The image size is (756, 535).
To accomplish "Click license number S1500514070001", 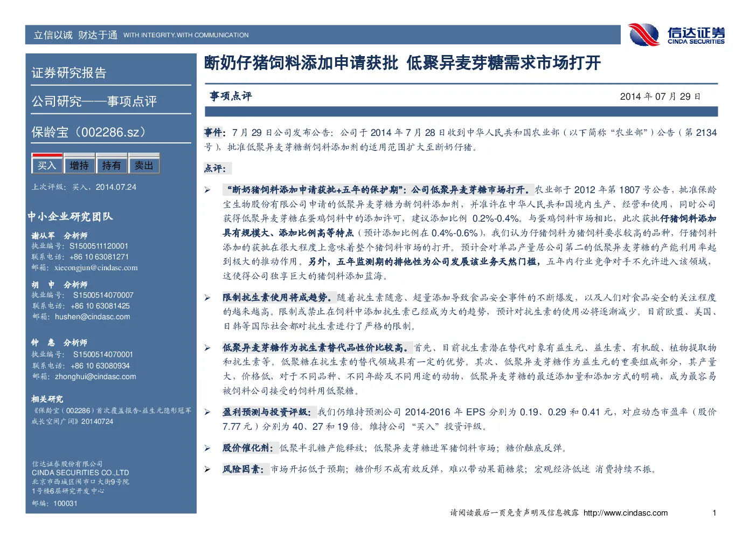I will point(103,354).
